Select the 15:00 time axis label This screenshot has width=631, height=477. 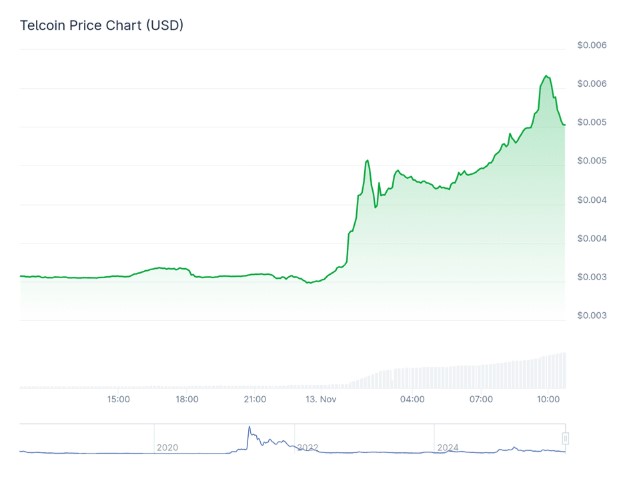tap(118, 399)
